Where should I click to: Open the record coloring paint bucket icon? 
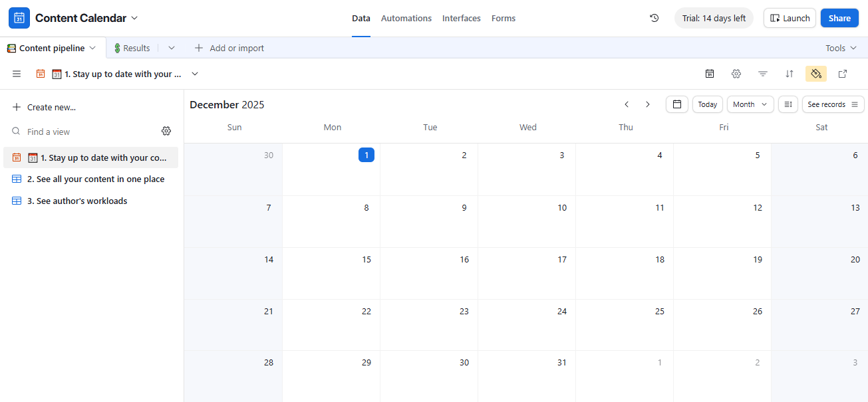click(816, 74)
